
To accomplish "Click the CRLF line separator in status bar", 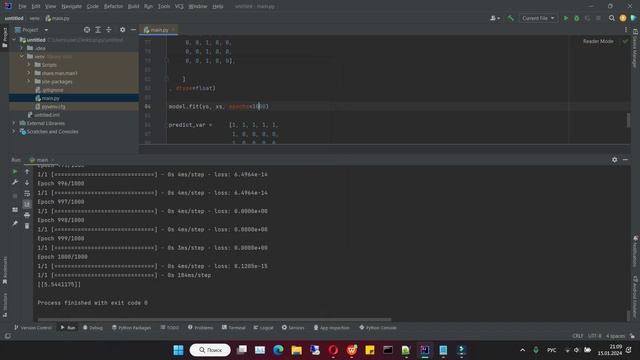I will 578,336.
